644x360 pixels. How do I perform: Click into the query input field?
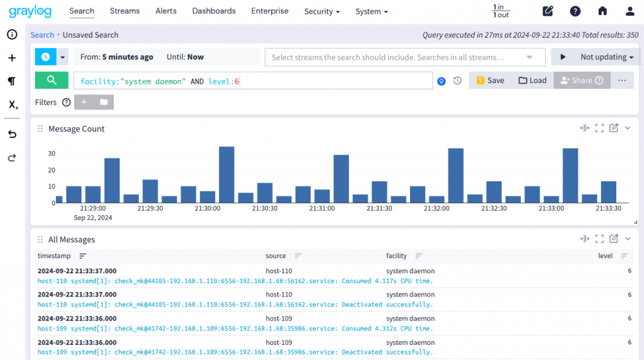253,81
